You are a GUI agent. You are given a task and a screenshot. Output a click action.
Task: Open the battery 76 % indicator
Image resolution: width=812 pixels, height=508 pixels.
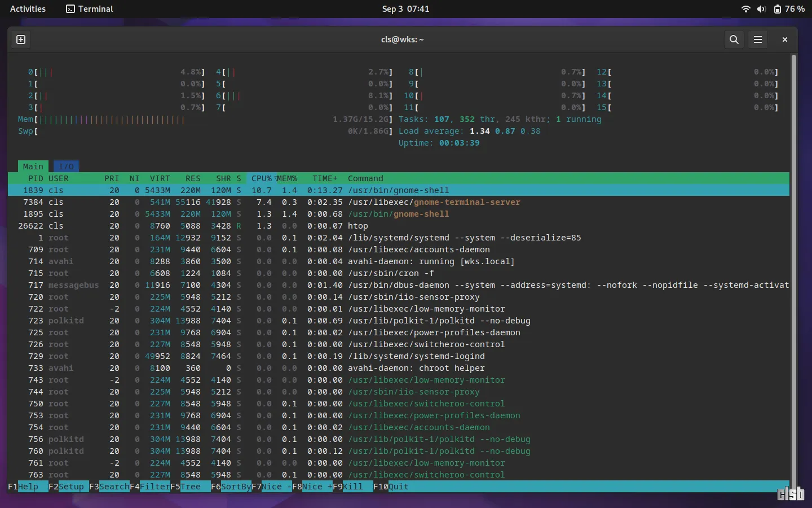[789, 9]
